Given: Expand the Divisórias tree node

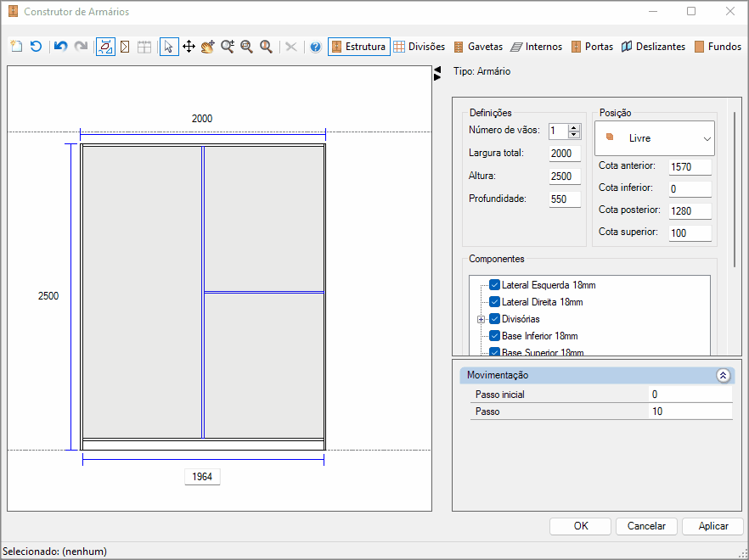Looking at the screenshot, I should 481,319.
